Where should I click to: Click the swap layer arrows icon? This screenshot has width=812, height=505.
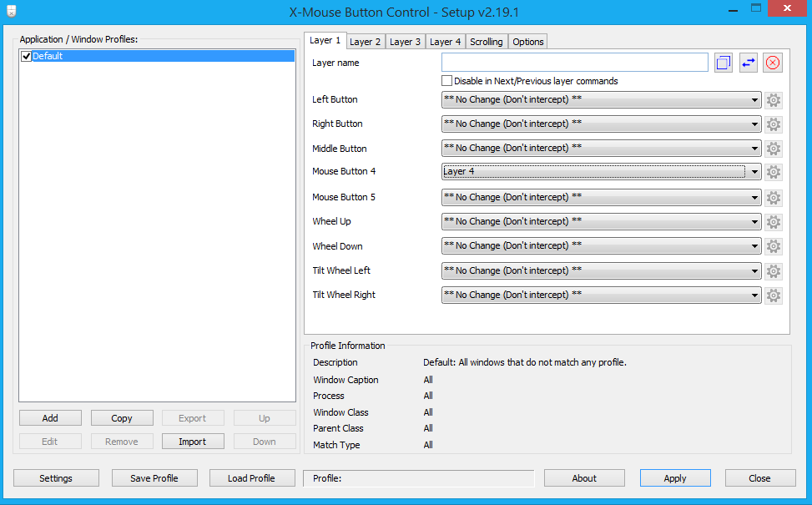tap(748, 63)
